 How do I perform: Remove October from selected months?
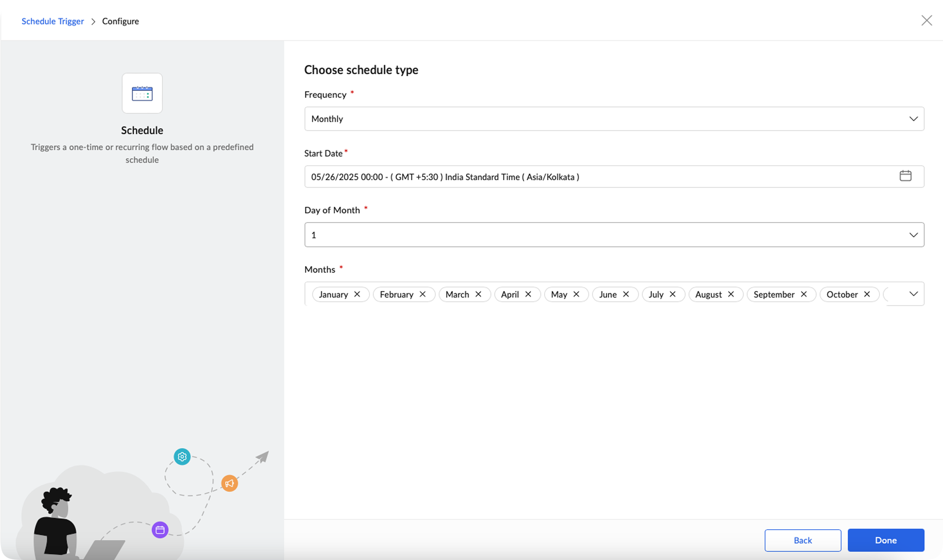pyautogui.click(x=867, y=294)
